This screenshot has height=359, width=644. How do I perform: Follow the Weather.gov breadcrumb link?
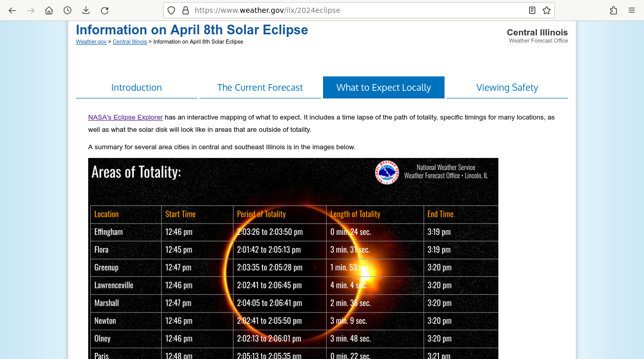click(x=91, y=42)
